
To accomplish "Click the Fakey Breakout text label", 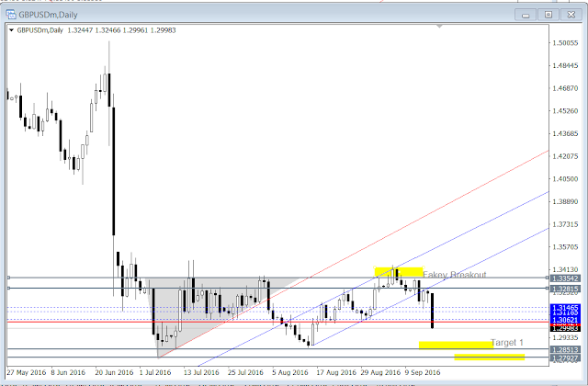I will [455, 275].
